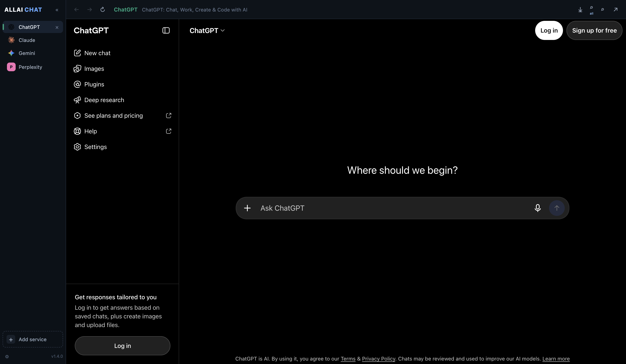Viewport: 626px width, 364px height.
Task: Open external link icon for Help
Action: point(168,131)
